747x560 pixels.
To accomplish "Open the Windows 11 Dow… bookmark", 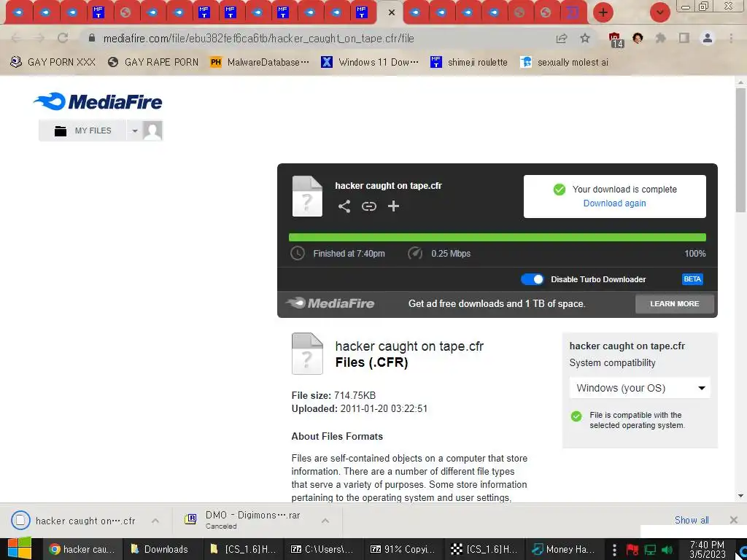I will click(370, 63).
